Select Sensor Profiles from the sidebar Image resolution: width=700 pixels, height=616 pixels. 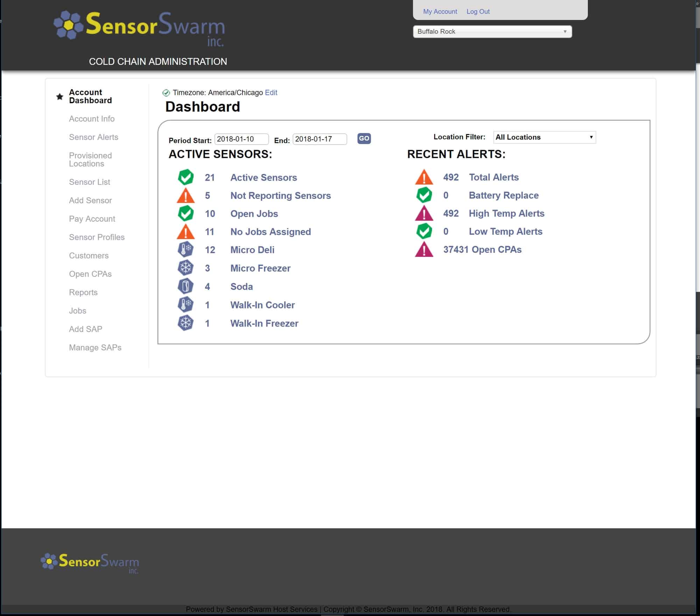(97, 237)
